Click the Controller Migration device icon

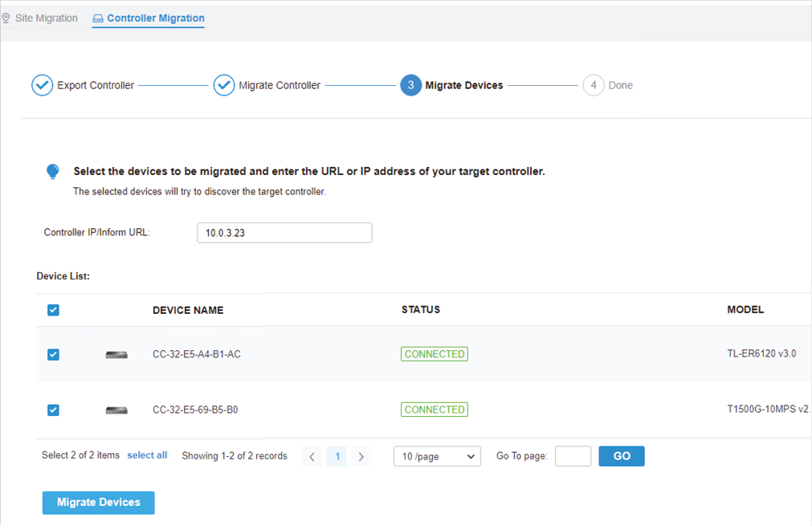pyautogui.click(x=98, y=18)
